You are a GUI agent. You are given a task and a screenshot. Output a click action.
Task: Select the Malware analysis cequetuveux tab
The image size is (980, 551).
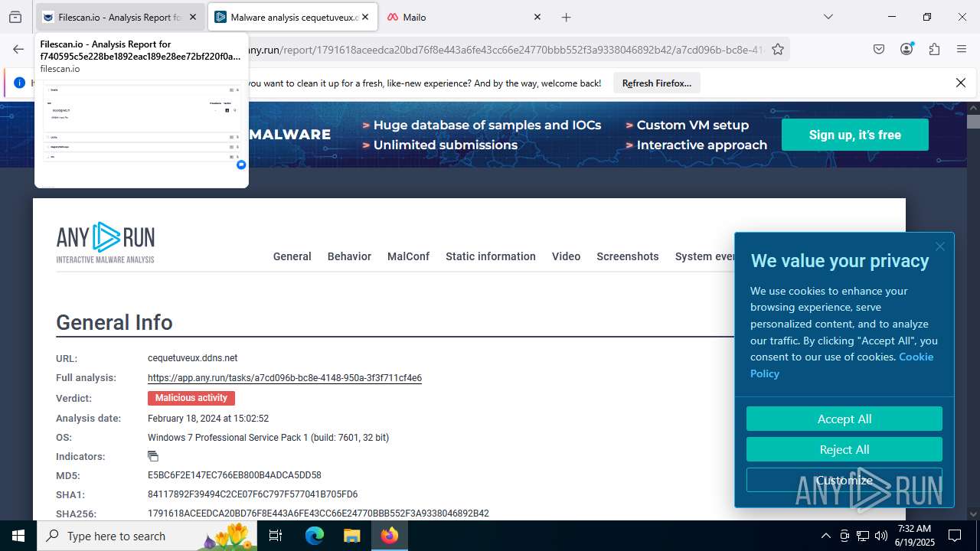click(x=292, y=17)
